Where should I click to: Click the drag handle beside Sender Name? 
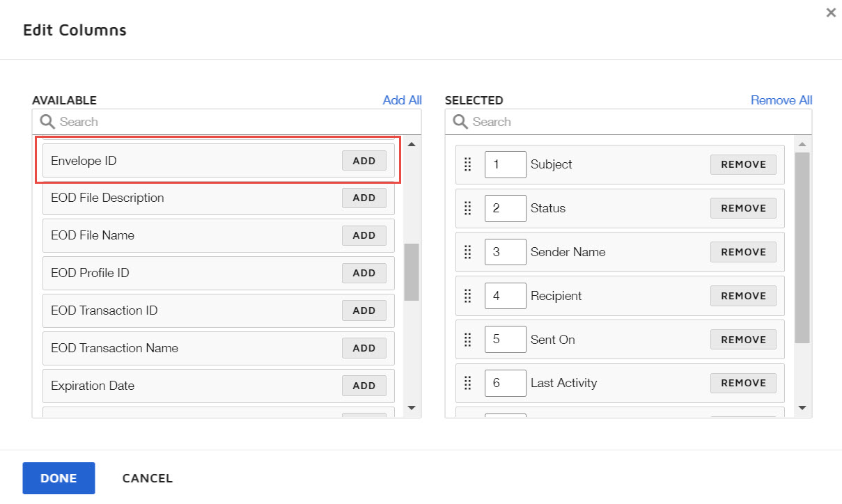click(468, 252)
